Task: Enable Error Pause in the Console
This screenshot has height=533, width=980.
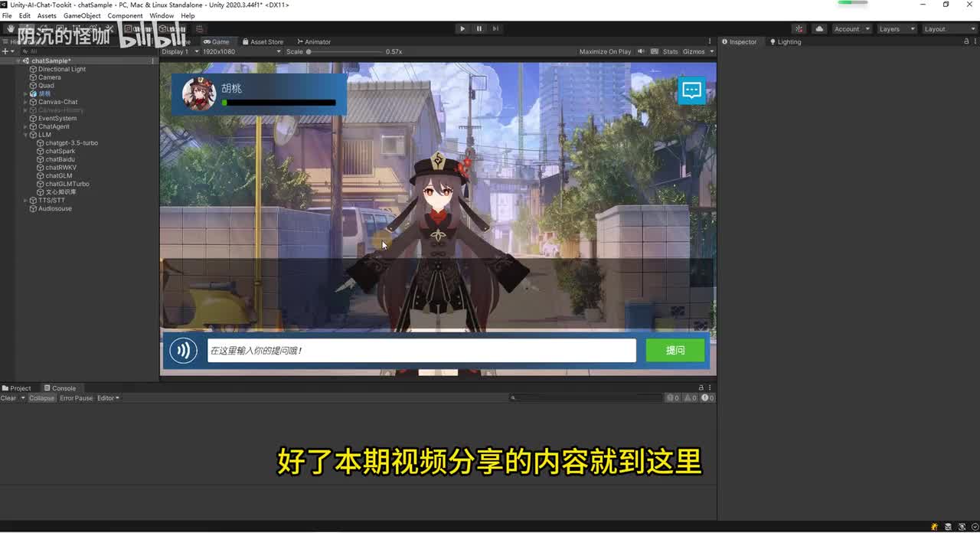Action: (76, 398)
